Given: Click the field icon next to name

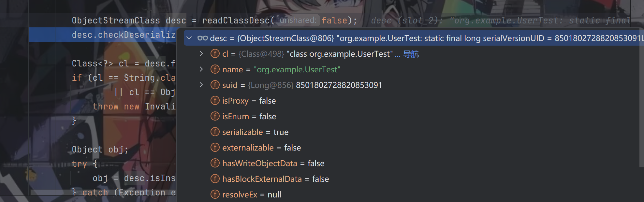Looking at the screenshot, I should click(215, 69).
